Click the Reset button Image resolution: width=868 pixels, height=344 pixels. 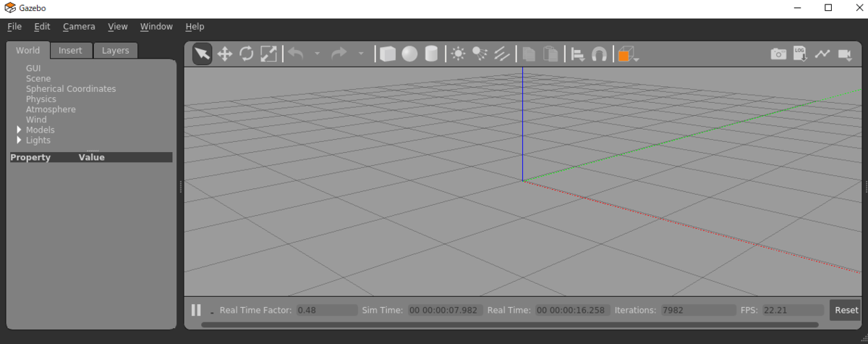(x=846, y=310)
